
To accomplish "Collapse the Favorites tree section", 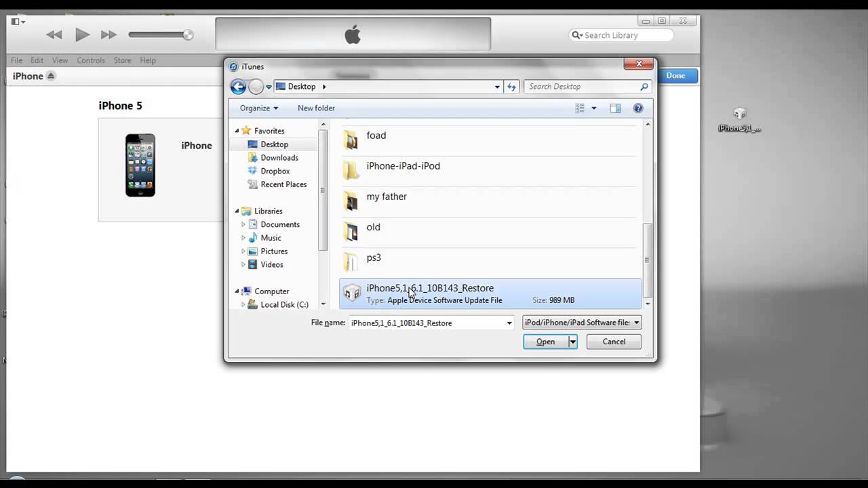I will point(237,131).
